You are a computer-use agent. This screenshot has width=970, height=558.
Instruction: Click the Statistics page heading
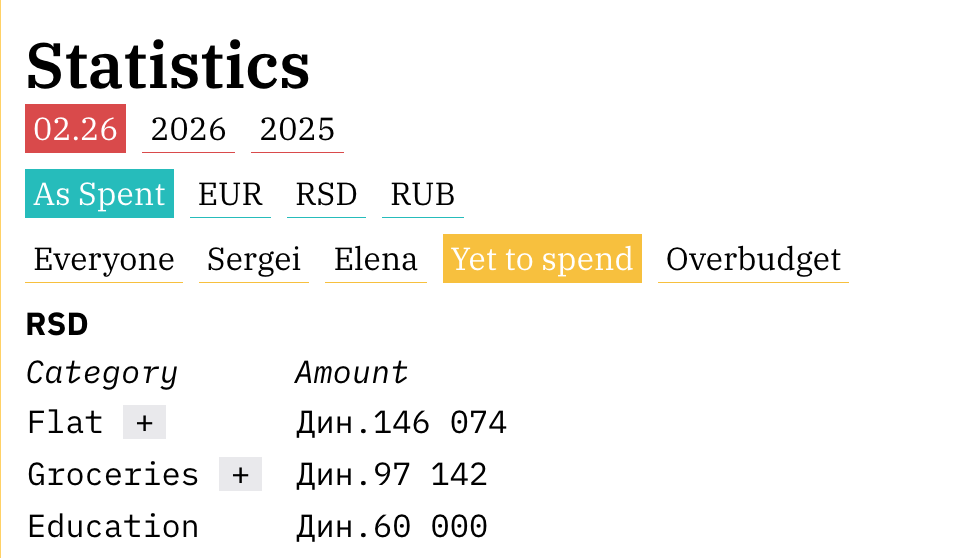coord(168,66)
